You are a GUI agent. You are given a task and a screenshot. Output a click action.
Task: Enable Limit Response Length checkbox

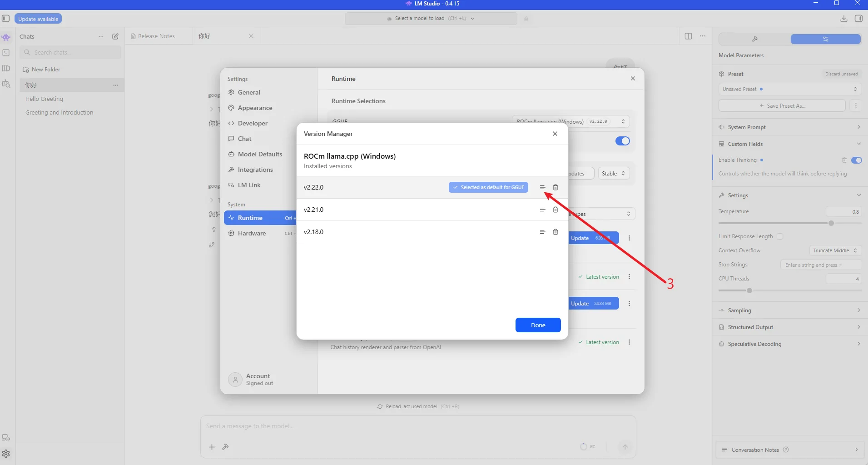[x=780, y=236]
